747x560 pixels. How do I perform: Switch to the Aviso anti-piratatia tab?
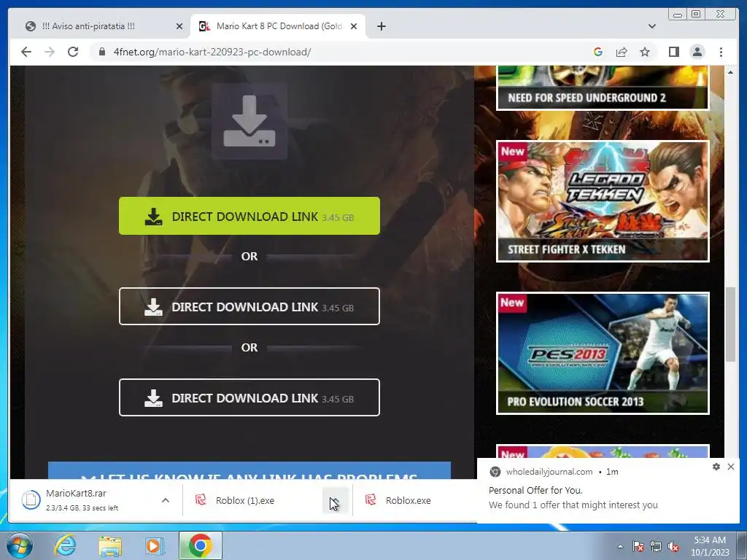[104, 26]
